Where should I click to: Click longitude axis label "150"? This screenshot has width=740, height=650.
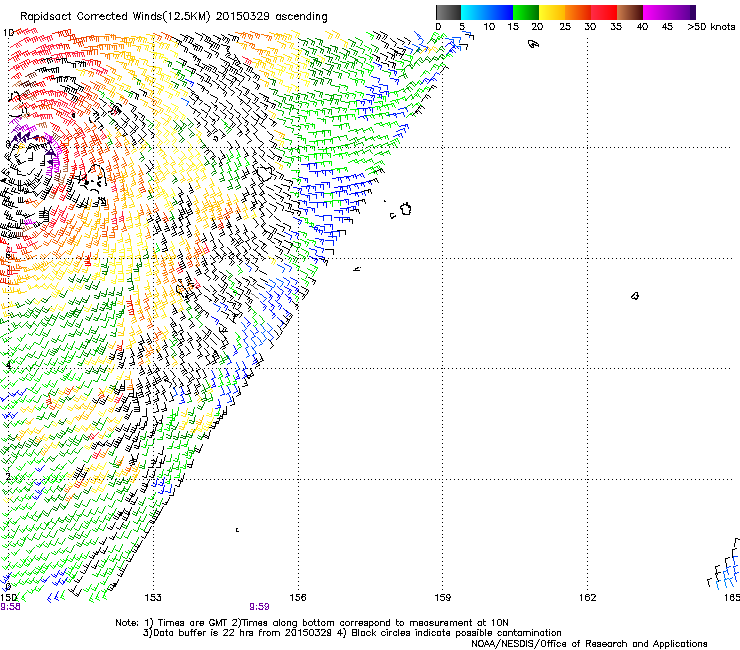point(8,598)
